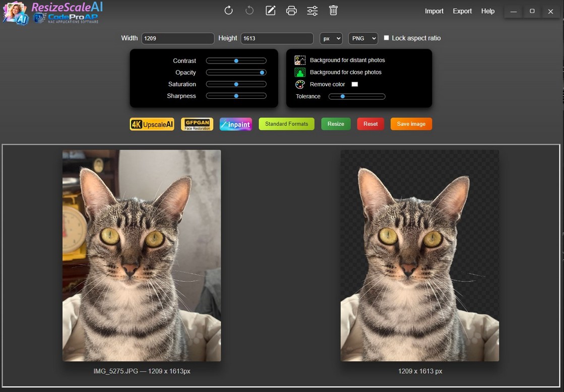The width and height of the screenshot is (564, 392).
Task: Click the white Remove color swatch
Action: pos(354,84)
